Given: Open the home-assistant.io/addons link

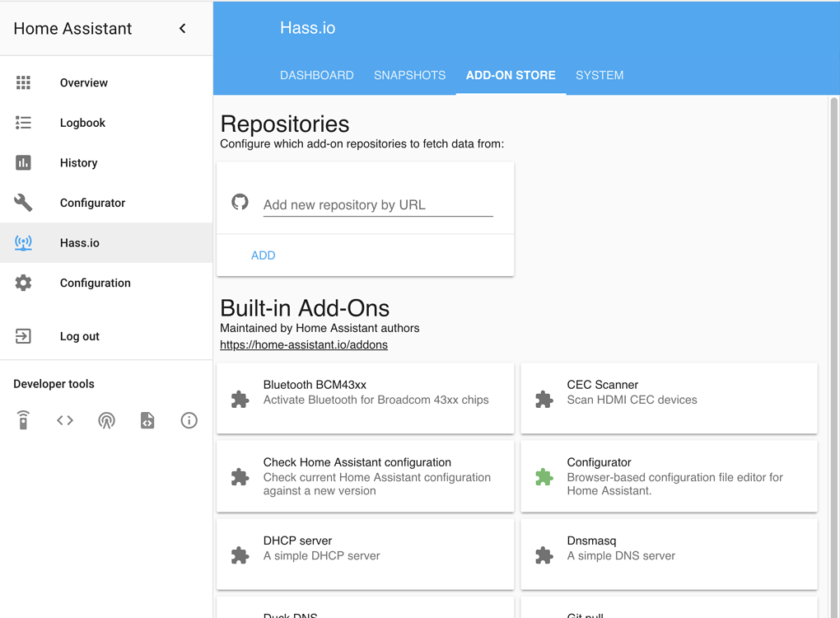Looking at the screenshot, I should click(x=304, y=344).
